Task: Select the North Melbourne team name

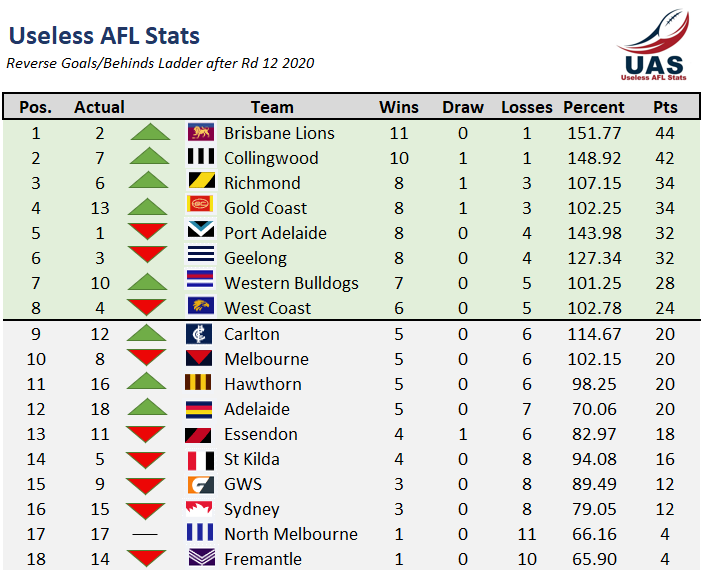Action: [291, 534]
